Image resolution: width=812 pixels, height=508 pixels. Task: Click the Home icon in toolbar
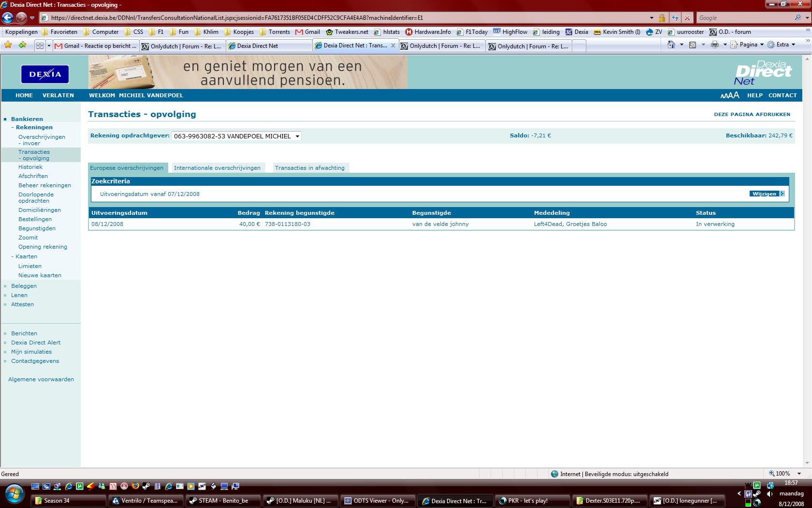[x=671, y=45]
